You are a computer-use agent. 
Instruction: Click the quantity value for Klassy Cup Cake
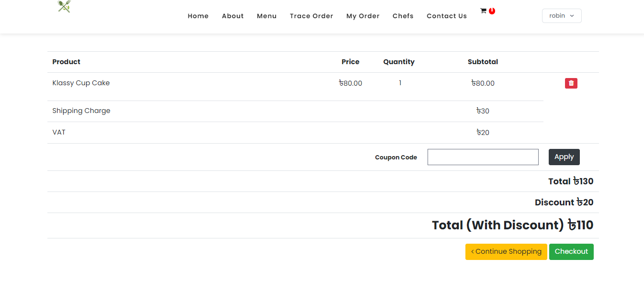coord(400,83)
